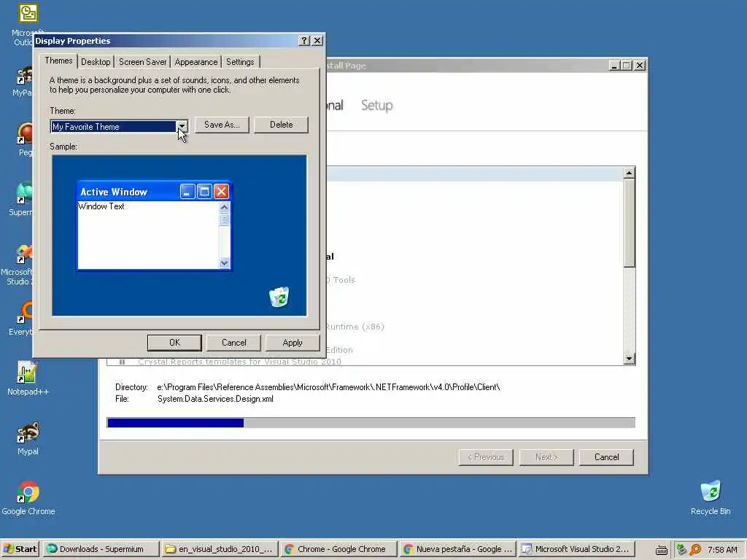This screenshot has width=747, height=560.
Task: Switch to the Themes tab
Action: [58, 61]
